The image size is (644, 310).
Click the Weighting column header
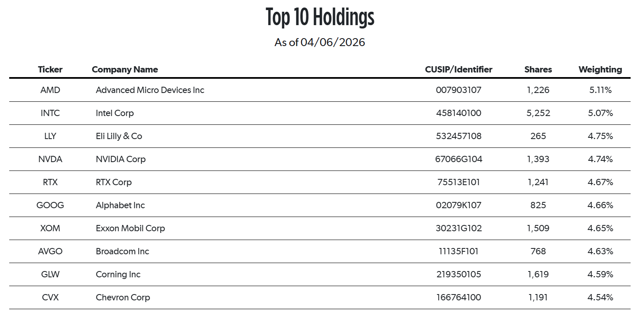(600, 70)
